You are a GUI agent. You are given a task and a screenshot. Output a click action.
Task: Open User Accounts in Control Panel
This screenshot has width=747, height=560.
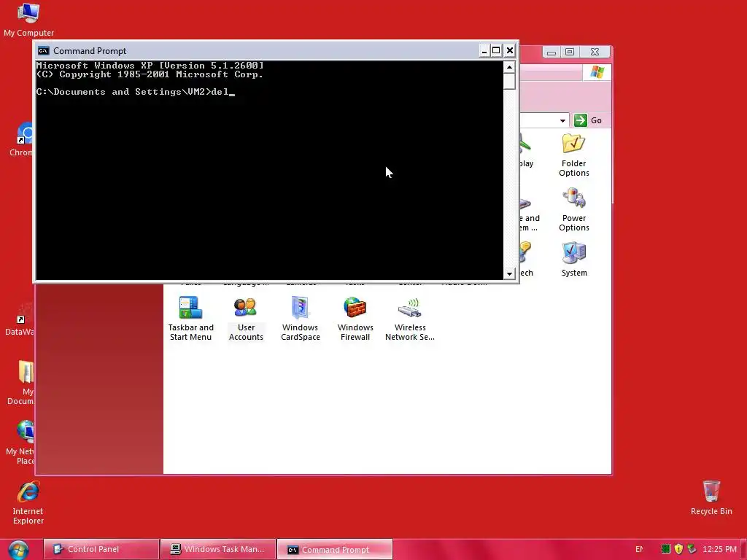click(246, 319)
